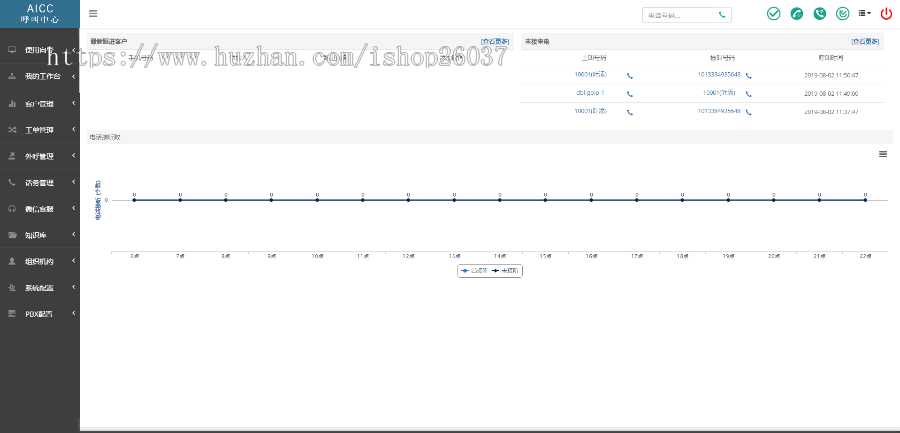Viewport: 900px width, 433px height.
Task: Open the 系统配置 sidebar menu label
Action: pos(39,288)
